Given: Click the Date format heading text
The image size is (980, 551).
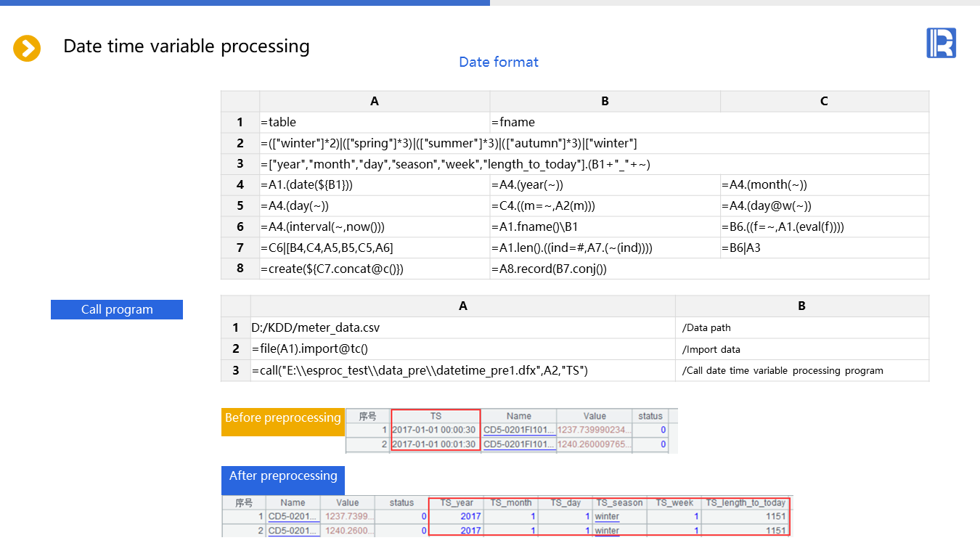Looking at the screenshot, I should tap(499, 62).
